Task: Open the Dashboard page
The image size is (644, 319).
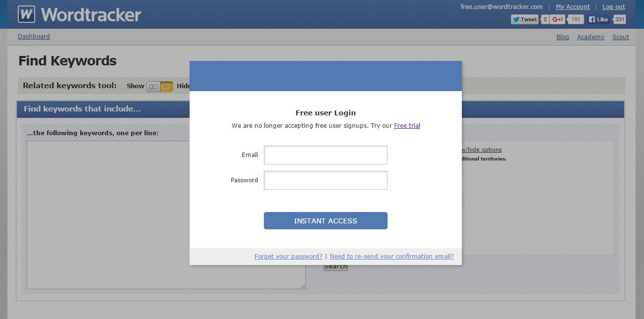Action: tap(34, 36)
